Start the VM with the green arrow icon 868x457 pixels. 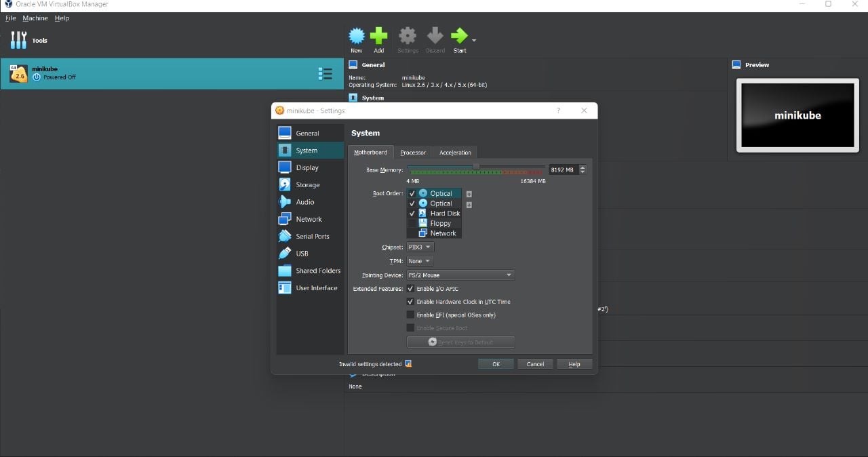[x=459, y=36]
